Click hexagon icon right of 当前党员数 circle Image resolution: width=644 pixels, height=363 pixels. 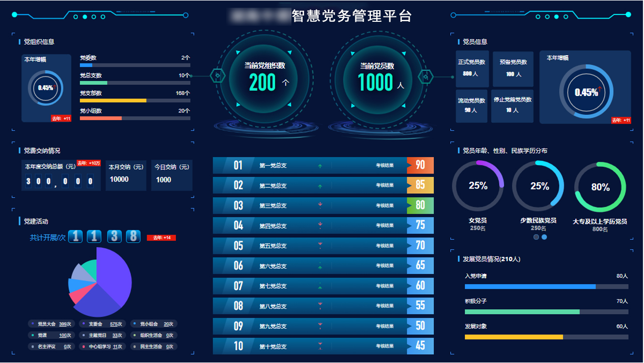pyautogui.click(x=426, y=77)
